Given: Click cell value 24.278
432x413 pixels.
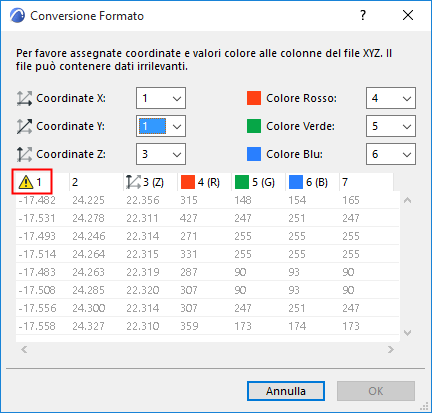Looking at the screenshot, I should click(88, 218).
